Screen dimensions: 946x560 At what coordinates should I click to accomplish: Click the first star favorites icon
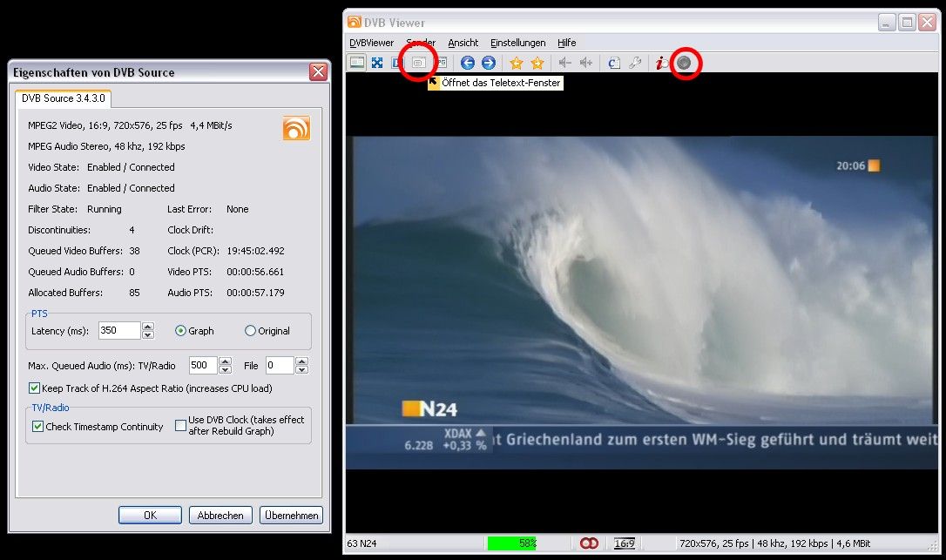[517, 63]
